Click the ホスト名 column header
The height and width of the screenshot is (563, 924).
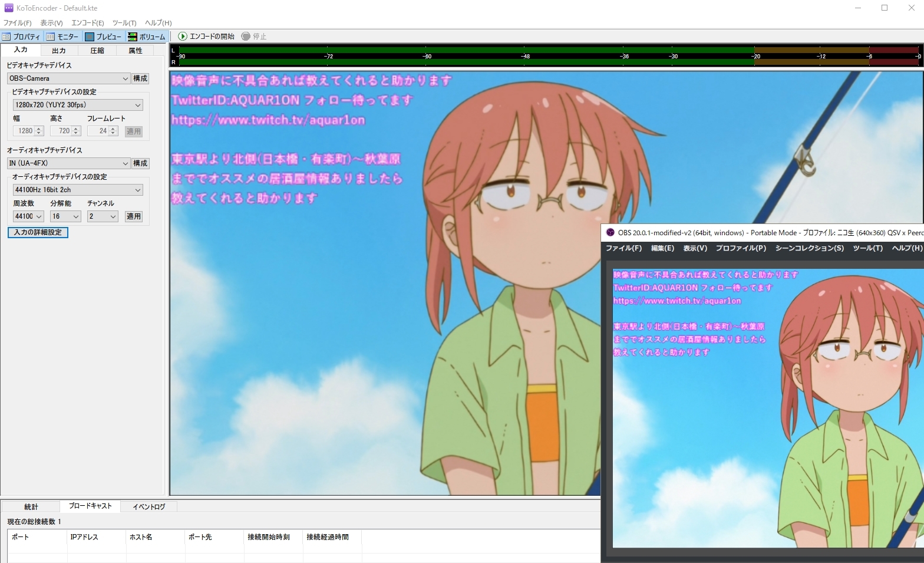[x=156, y=537]
